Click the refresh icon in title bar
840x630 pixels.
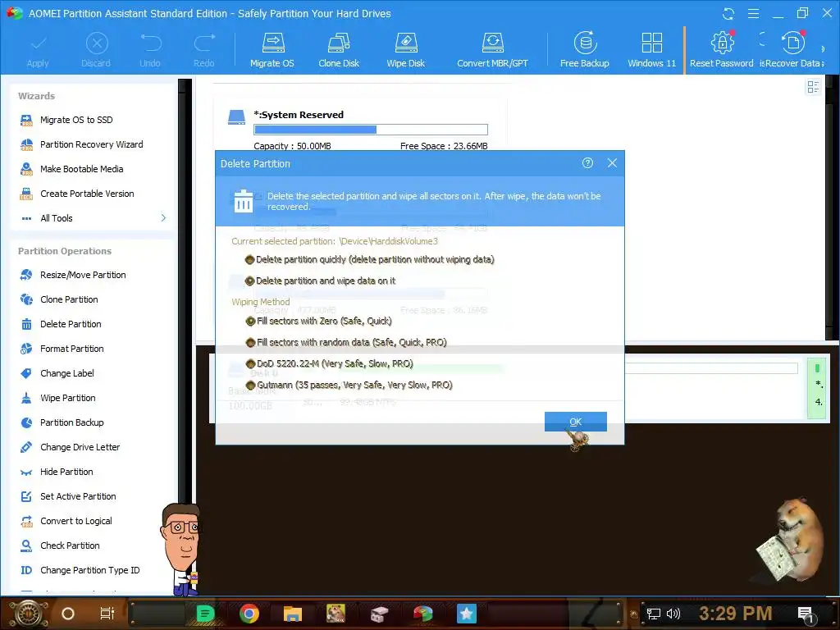pyautogui.click(x=728, y=13)
